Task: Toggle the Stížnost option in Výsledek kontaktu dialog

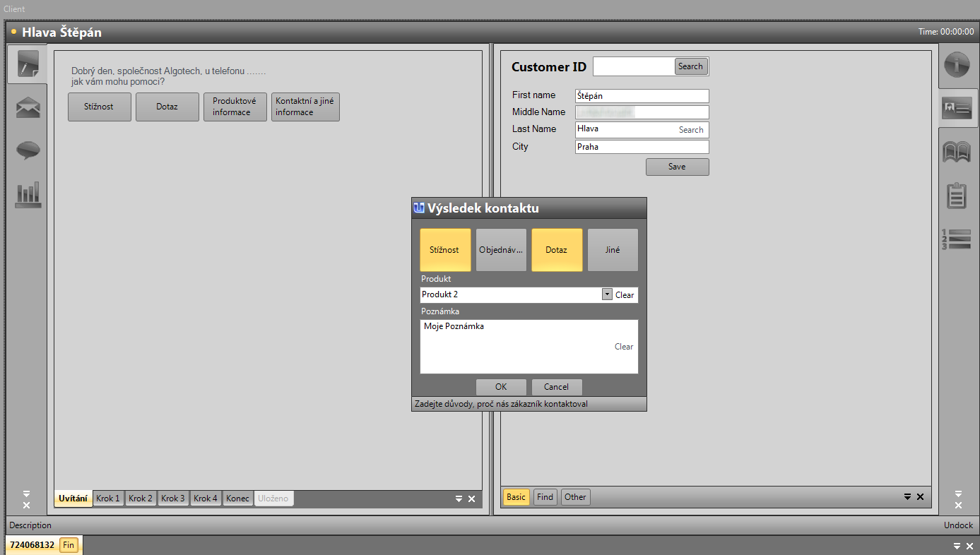Action: pyautogui.click(x=445, y=250)
